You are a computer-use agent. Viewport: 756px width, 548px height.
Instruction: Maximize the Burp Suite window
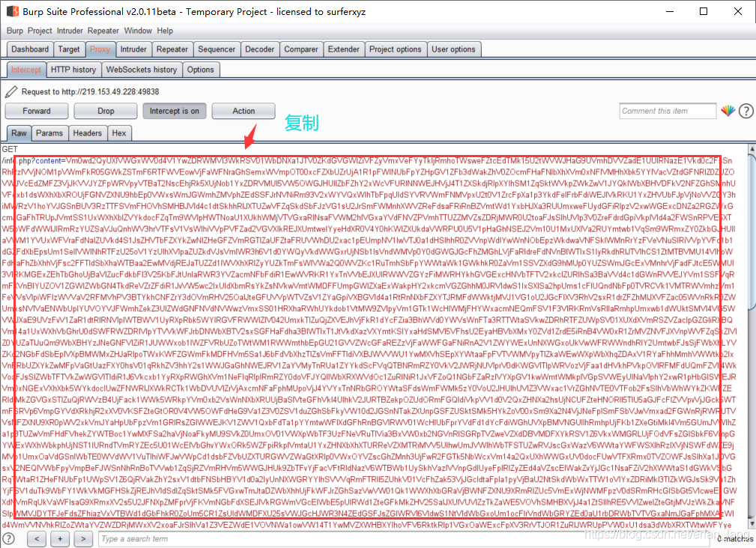point(704,11)
